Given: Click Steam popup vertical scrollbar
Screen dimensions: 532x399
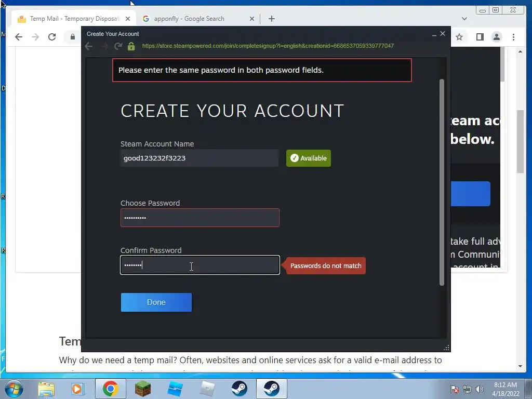Looking at the screenshot, I should tap(442, 182).
